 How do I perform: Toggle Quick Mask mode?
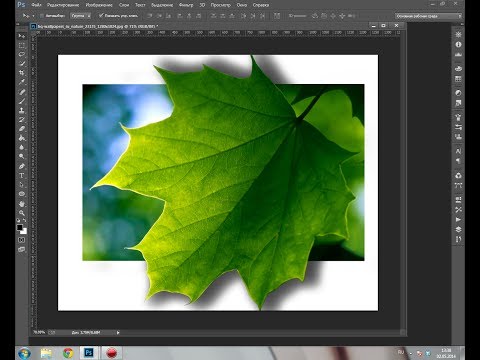coord(22,240)
